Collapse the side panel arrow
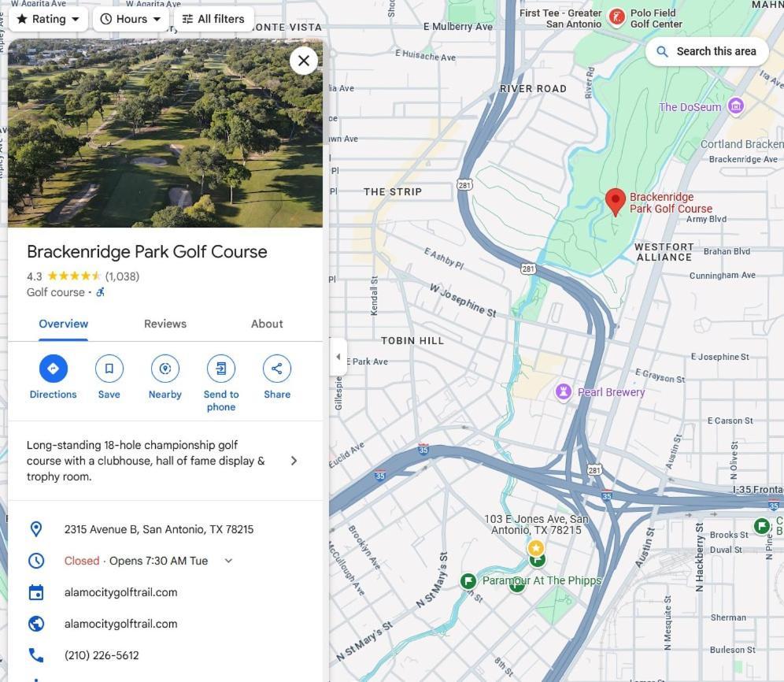Viewport: 784px width, 682px height. [x=338, y=357]
